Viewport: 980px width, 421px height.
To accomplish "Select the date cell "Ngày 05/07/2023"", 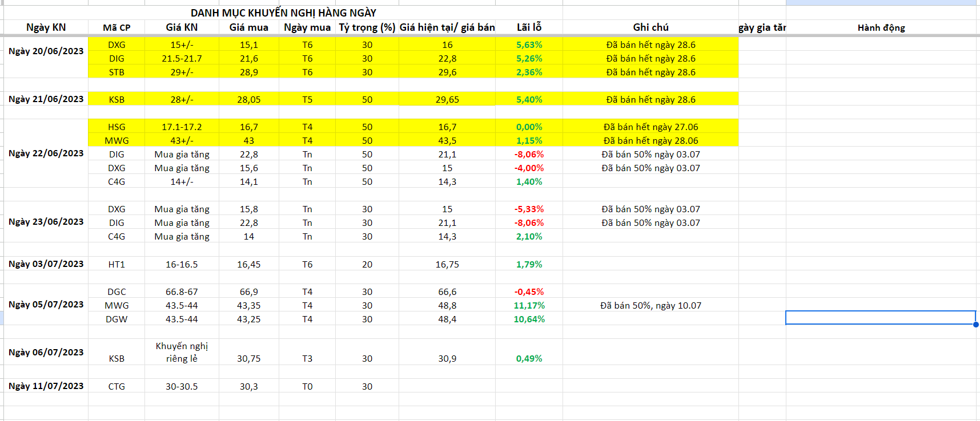I will (x=46, y=305).
